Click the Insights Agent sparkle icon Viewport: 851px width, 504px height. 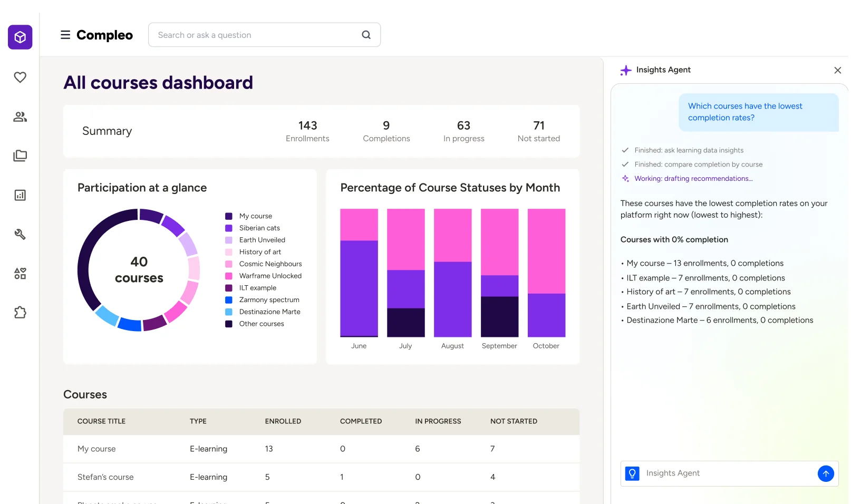click(x=626, y=70)
